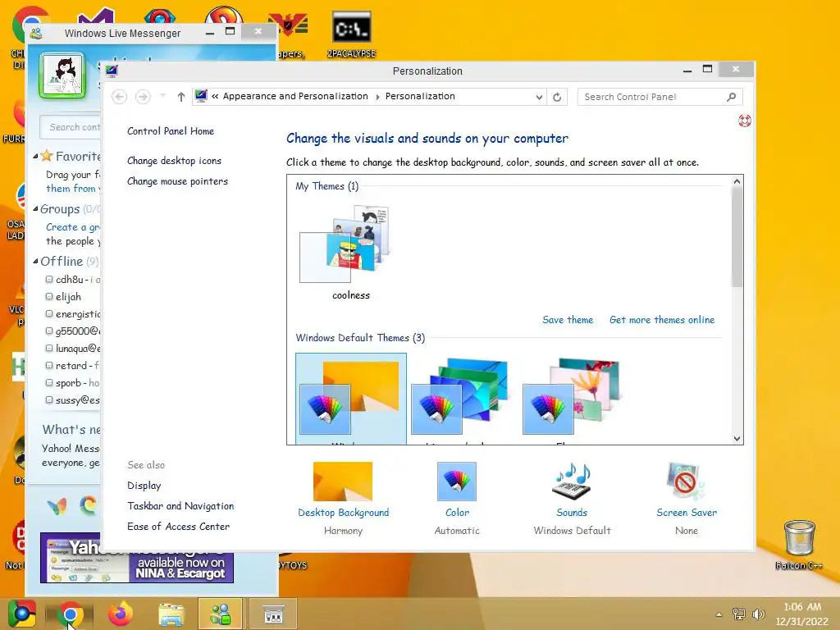Open the recent locations dropdown arrow
Screen dimensions: 840x630
pos(163,96)
